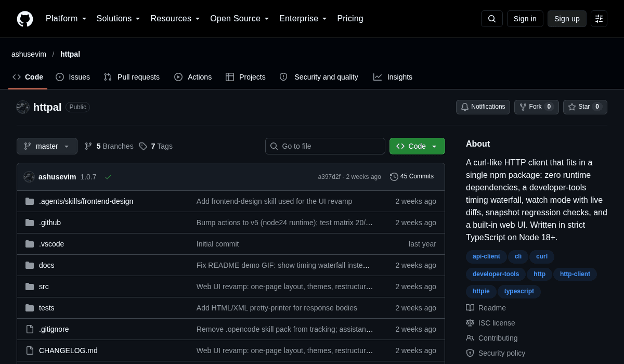The image size is (624, 364).
Task: Open the Pricing page
Action: (x=350, y=19)
